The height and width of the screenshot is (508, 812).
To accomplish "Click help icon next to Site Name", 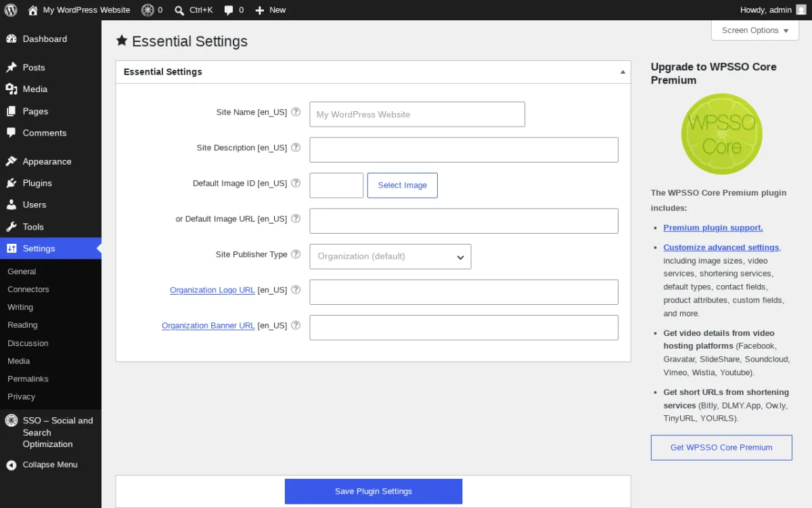I will (x=296, y=112).
